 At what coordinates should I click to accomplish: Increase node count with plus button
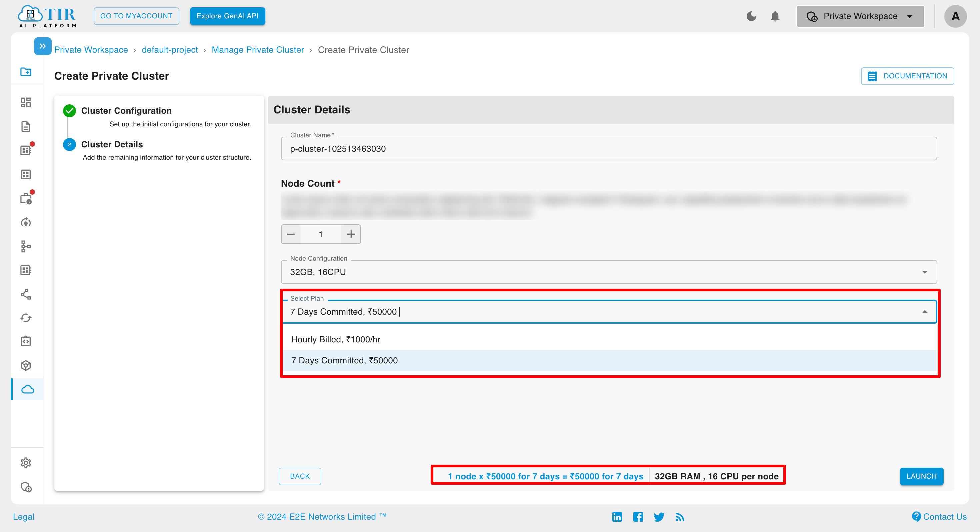pyautogui.click(x=351, y=234)
